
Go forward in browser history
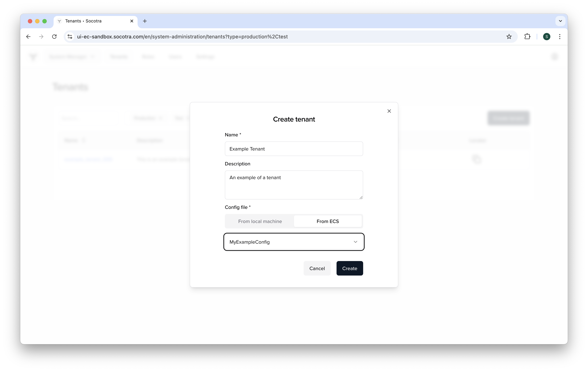[41, 37]
